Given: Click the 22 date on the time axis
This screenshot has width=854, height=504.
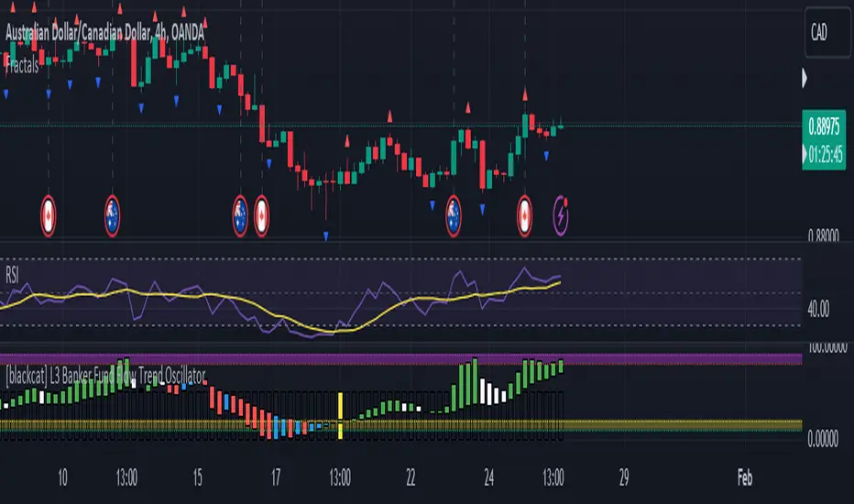Looking at the screenshot, I should pyautogui.click(x=411, y=477).
